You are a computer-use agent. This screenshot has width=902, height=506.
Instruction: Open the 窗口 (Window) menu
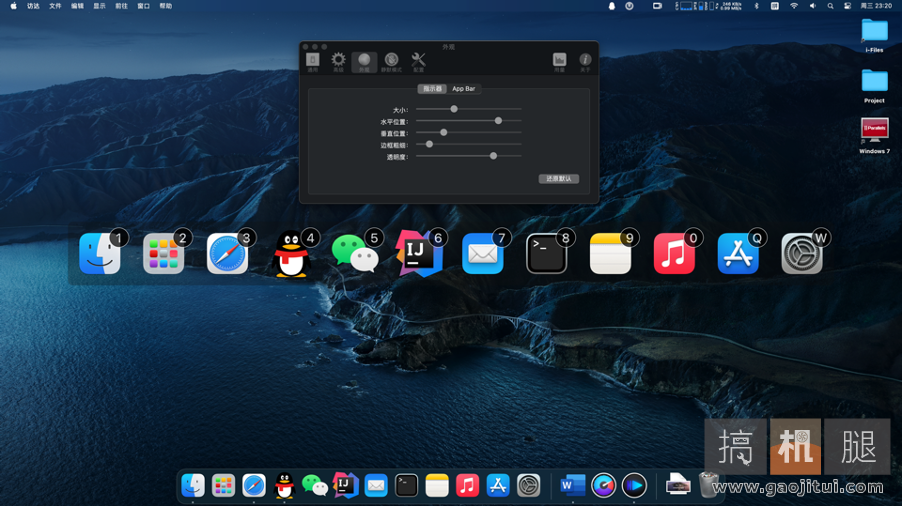tap(143, 6)
